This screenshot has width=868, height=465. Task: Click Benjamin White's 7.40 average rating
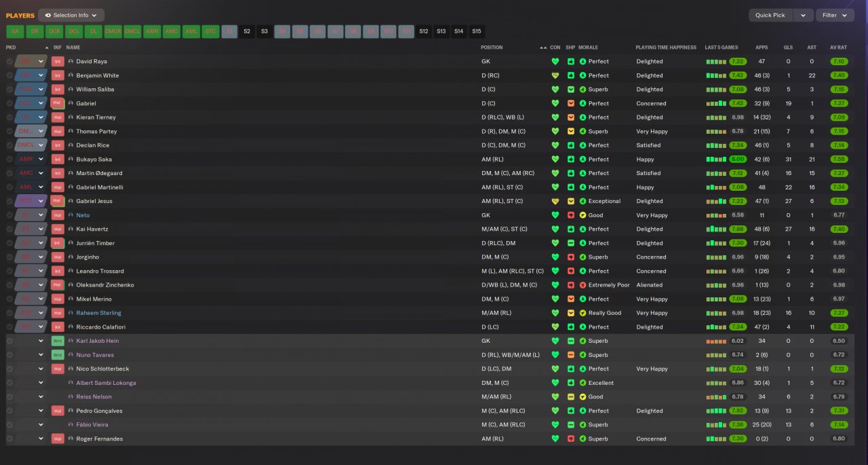coord(838,75)
